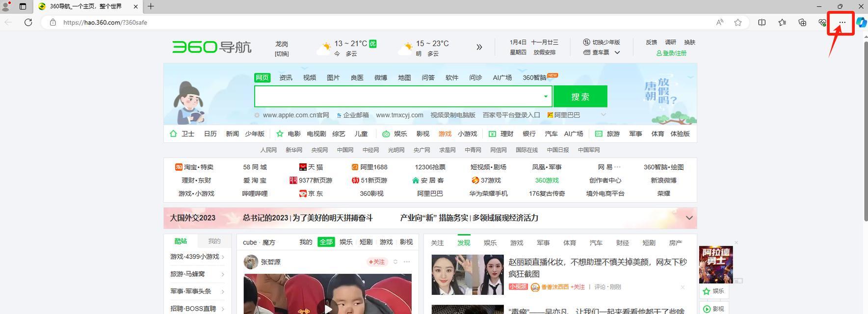The height and width of the screenshot is (314, 868).
Task: Open the Collections icon
Action: 802,22
